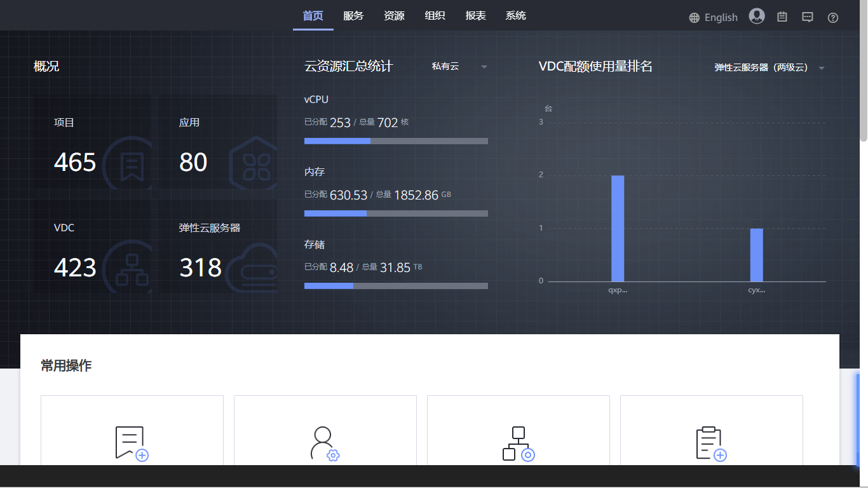Click the user settings gear icon card
This screenshot has width=868, height=488.
click(325, 442)
